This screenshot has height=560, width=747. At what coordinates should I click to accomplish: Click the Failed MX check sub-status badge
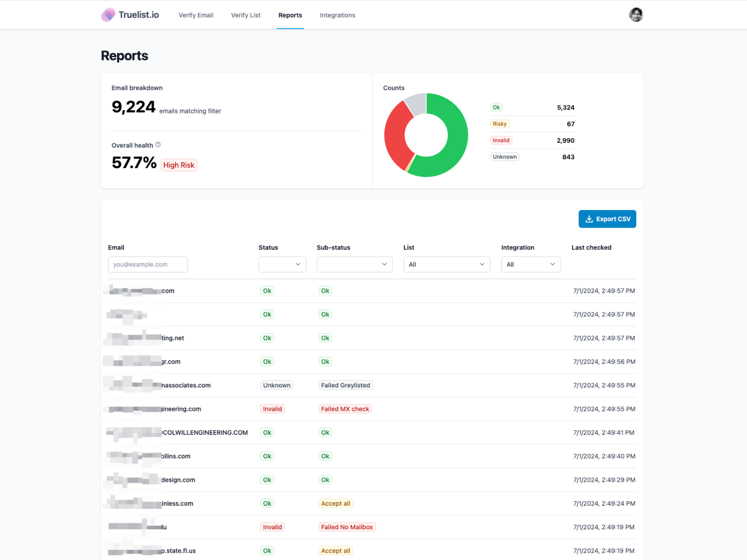[345, 409]
